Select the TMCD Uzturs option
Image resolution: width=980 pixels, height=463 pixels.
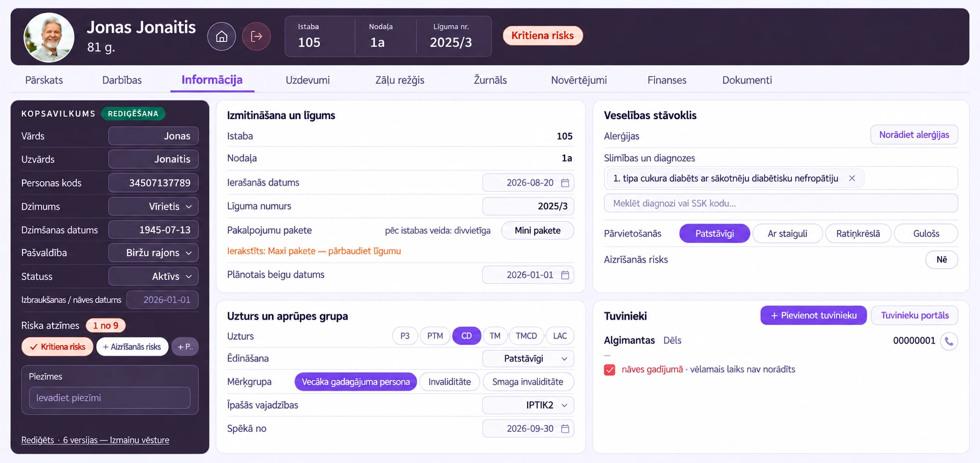pos(526,336)
